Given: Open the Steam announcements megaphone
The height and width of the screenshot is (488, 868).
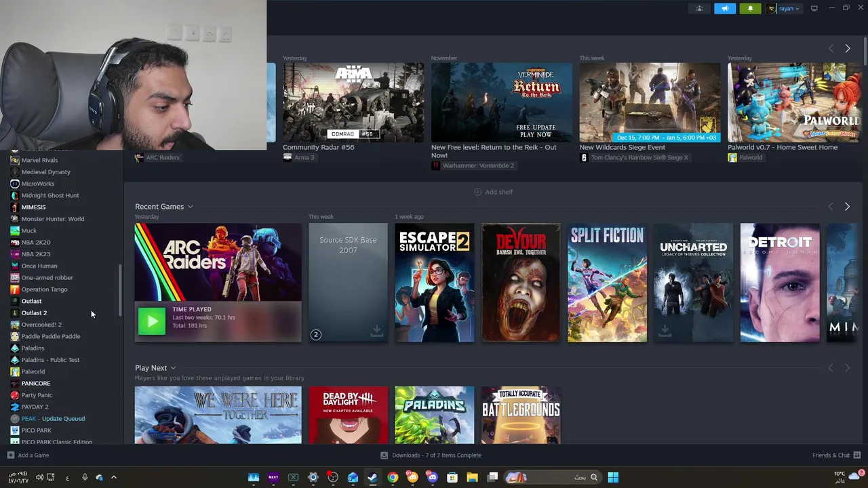Looking at the screenshot, I should click(x=725, y=8).
